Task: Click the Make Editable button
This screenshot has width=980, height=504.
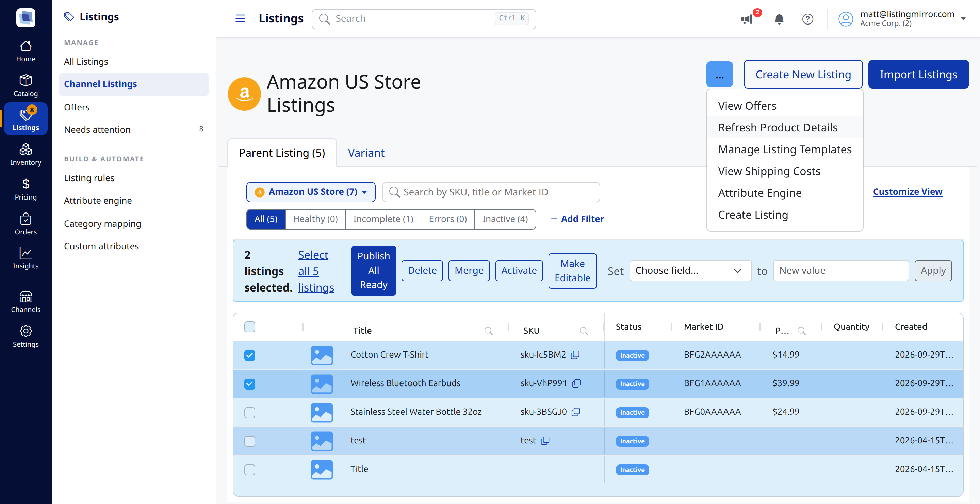Action: click(x=572, y=271)
